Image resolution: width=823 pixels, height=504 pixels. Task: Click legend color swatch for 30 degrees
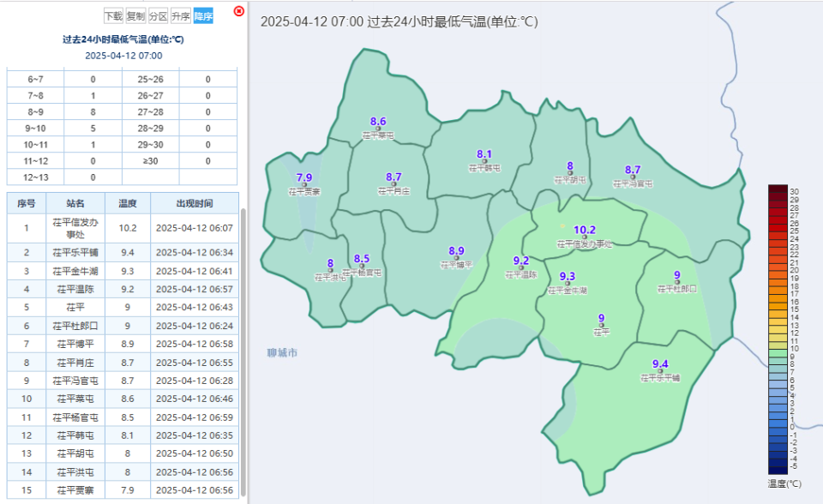point(778,189)
